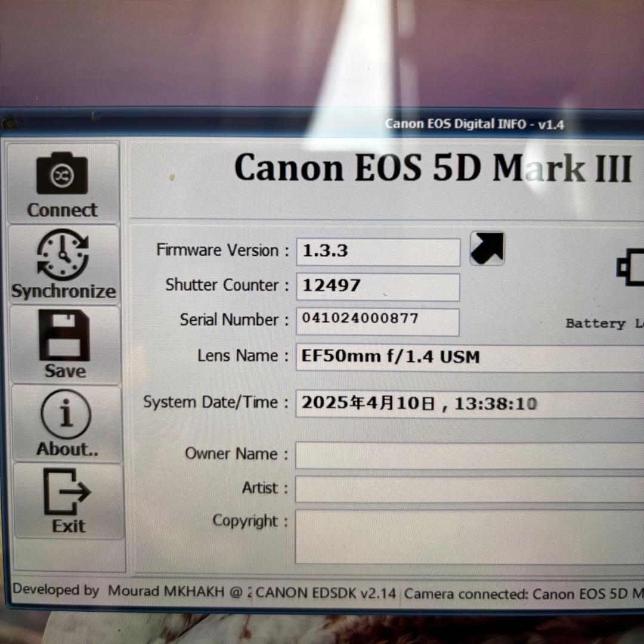Click the Serial Number field
This screenshot has width=644, height=644.
377,321
